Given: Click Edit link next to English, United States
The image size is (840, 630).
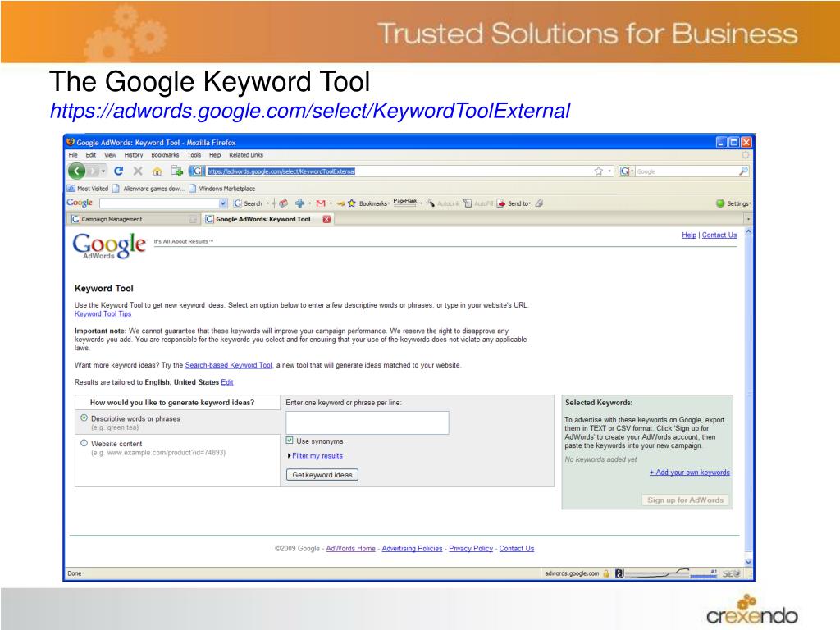Looking at the screenshot, I should coord(227,382).
